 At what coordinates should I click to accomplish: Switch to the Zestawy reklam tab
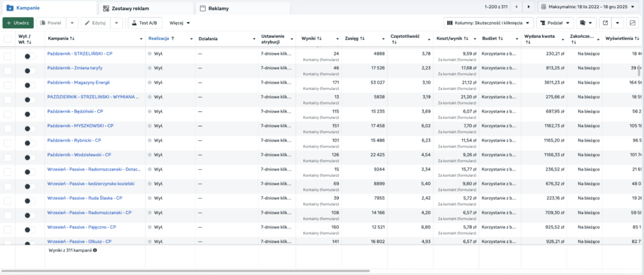[x=146, y=8]
